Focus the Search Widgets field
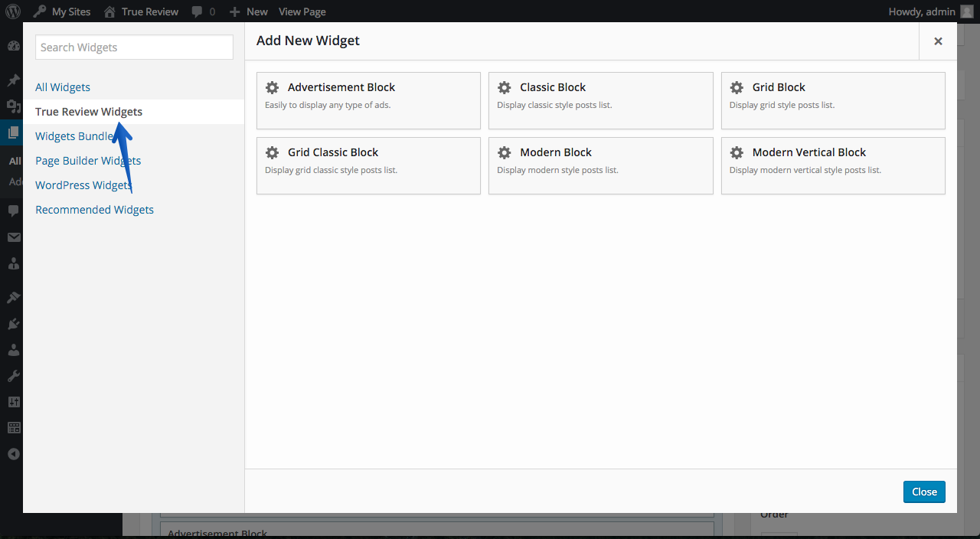This screenshot has height=539, width=980. (134, 47)
